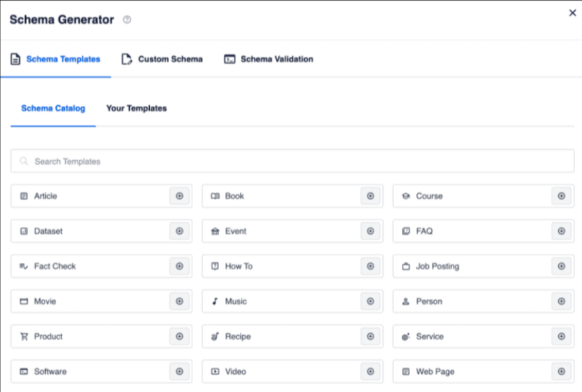This screenshot has width=582, height=392.
Task: Click the Job Posting briefcase icon
Action: 406,266
